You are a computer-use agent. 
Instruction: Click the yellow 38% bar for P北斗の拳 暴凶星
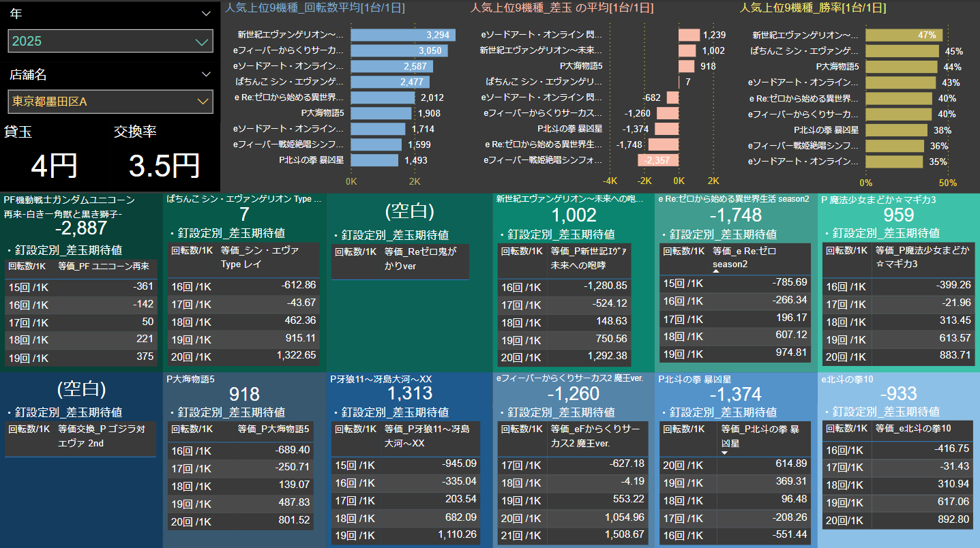[x=896, y=130]
